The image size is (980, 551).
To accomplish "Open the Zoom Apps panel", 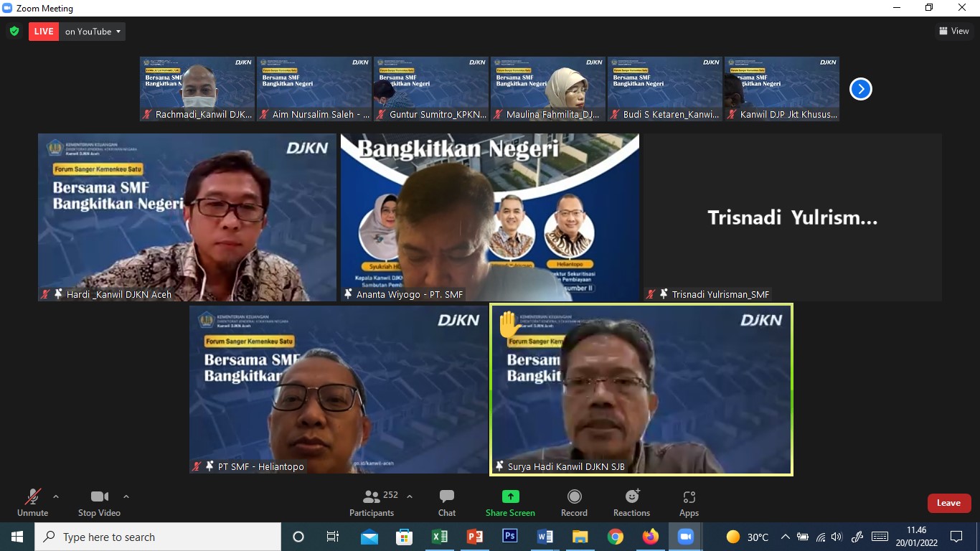I will point(689,502).
